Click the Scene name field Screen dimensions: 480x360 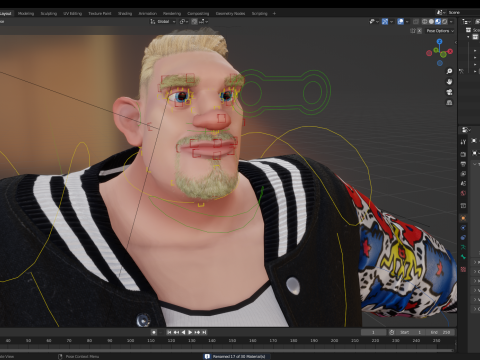[463, 12]
